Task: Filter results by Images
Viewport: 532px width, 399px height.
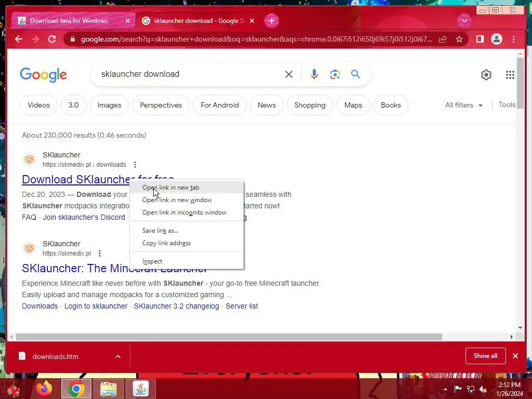Action: 109,105
